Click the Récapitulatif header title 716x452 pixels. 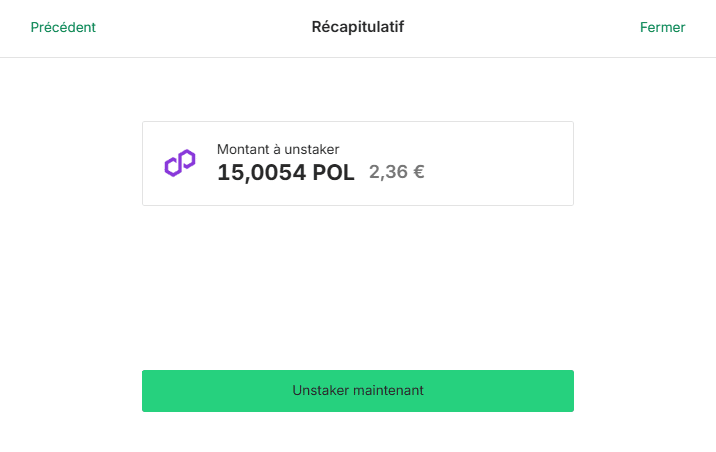(x=358, y=27)
